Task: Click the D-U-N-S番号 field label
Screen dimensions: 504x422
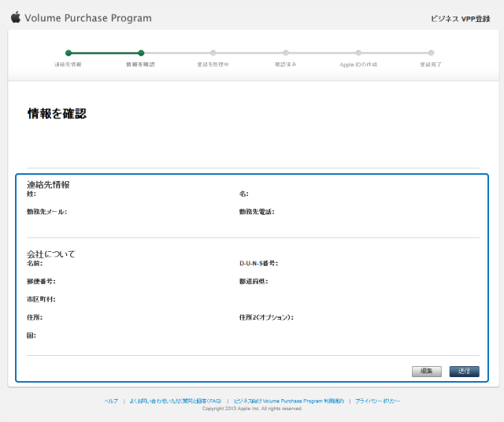Action: coord(258,263)
